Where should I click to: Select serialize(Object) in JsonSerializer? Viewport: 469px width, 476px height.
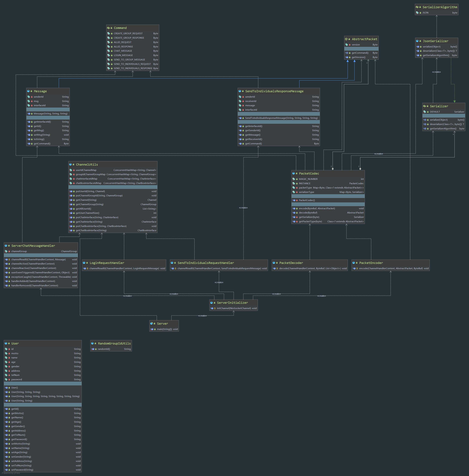pos(436,47)
